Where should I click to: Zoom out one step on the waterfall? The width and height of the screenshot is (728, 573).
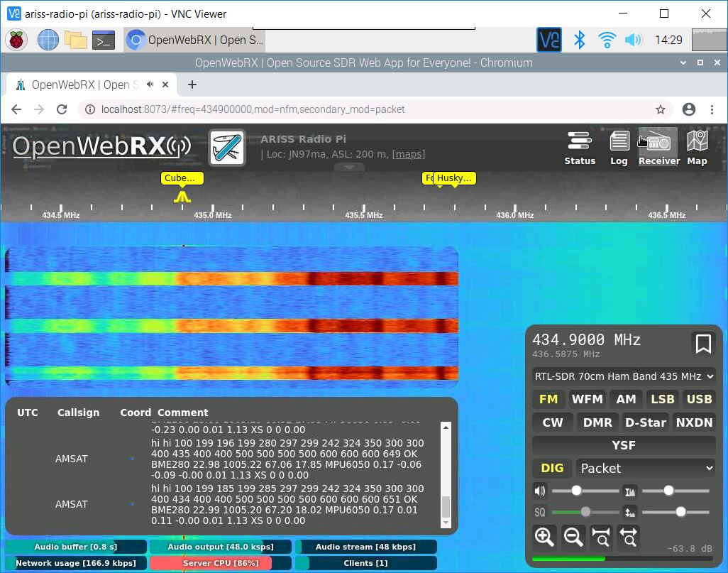point(573,537)
